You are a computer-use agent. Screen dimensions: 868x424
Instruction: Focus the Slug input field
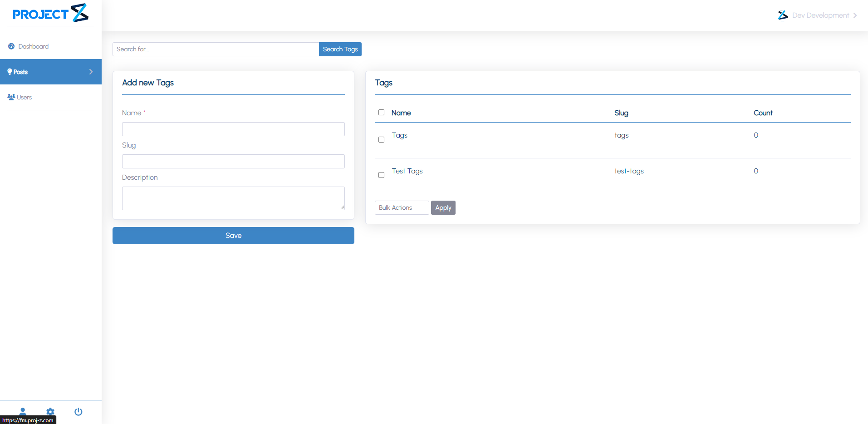point(233,161)
